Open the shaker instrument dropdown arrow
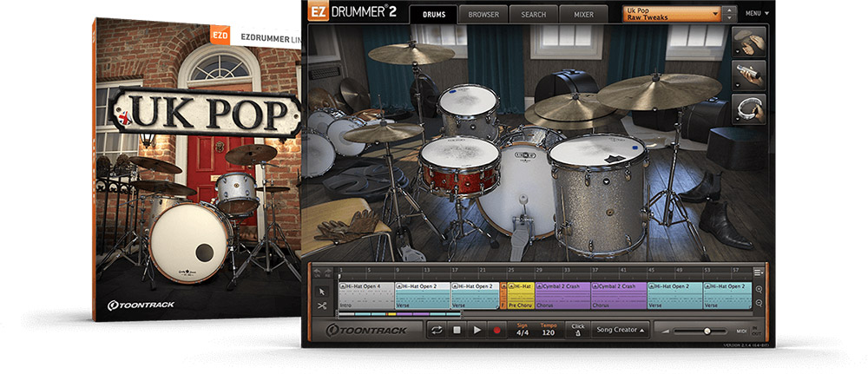 point(739,86)
